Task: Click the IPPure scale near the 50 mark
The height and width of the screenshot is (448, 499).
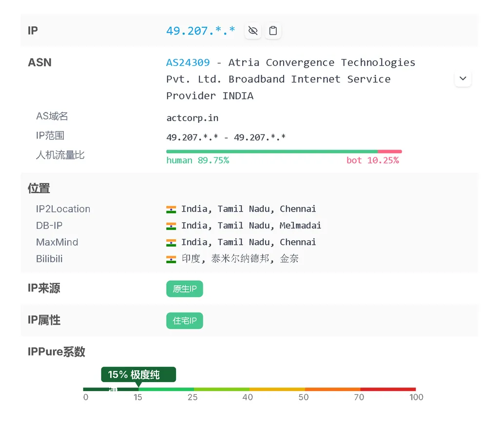Action: pyautogui.click(x=303, y=390)
